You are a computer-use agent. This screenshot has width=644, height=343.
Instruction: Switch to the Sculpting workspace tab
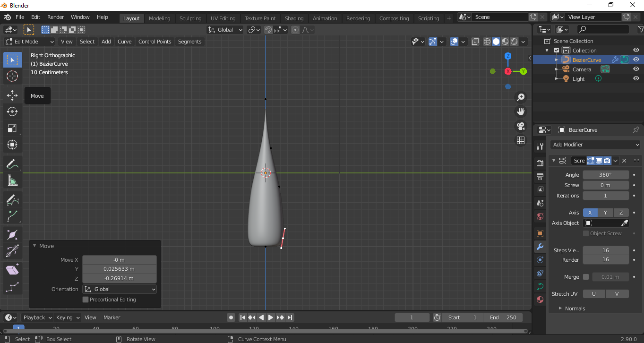click(x=190, y=18)
